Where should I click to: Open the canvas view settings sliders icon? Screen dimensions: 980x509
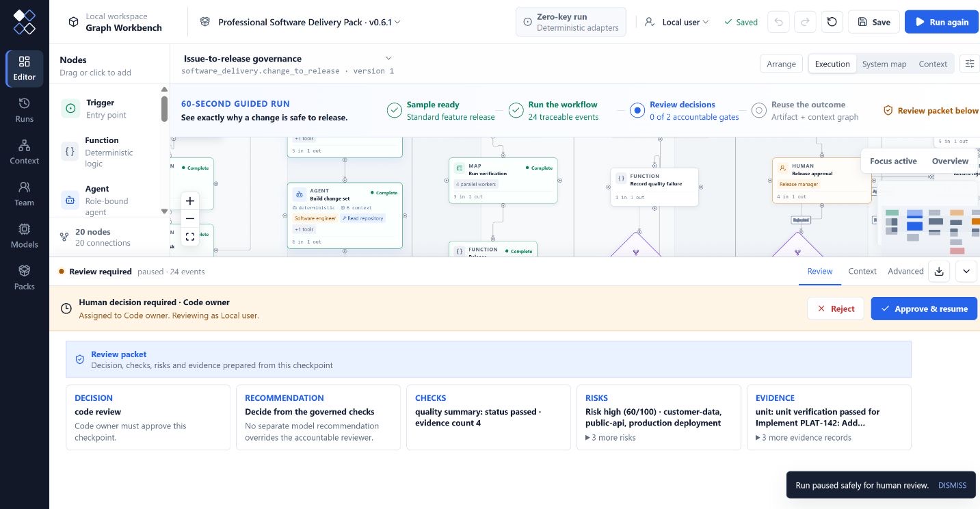click(970, 64)
